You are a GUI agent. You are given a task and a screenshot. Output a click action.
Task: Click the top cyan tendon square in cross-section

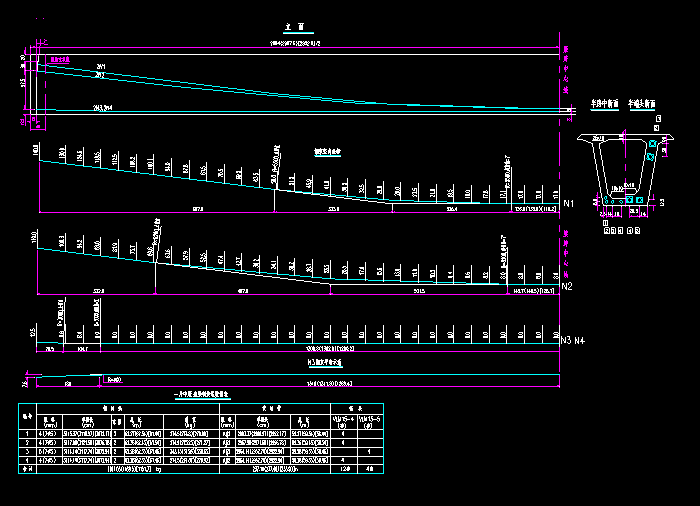[x=652, y=145]
